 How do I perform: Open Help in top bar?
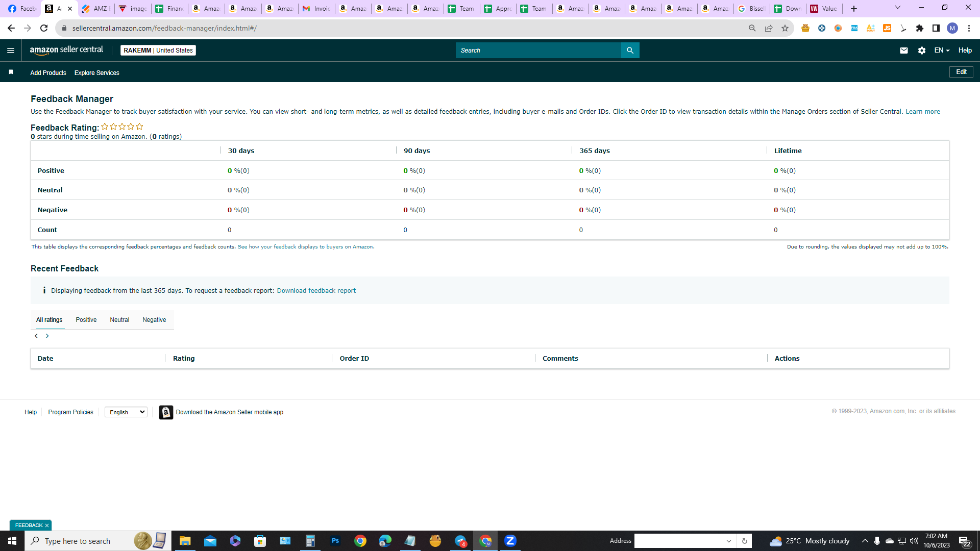(965, 50)
